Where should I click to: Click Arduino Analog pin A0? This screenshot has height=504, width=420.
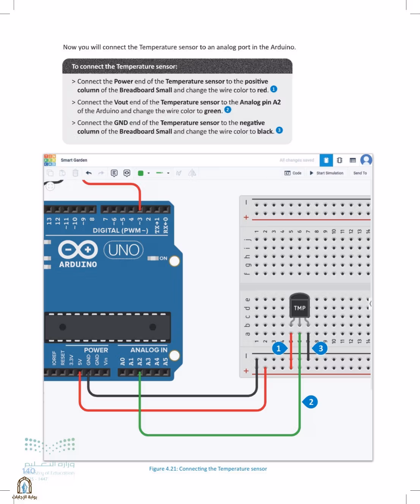point(123,373)
